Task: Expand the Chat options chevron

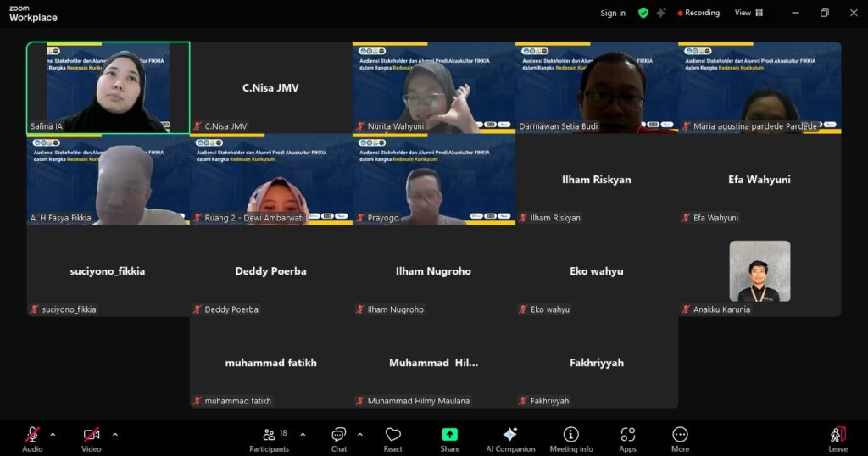Action: pos(359,435)
